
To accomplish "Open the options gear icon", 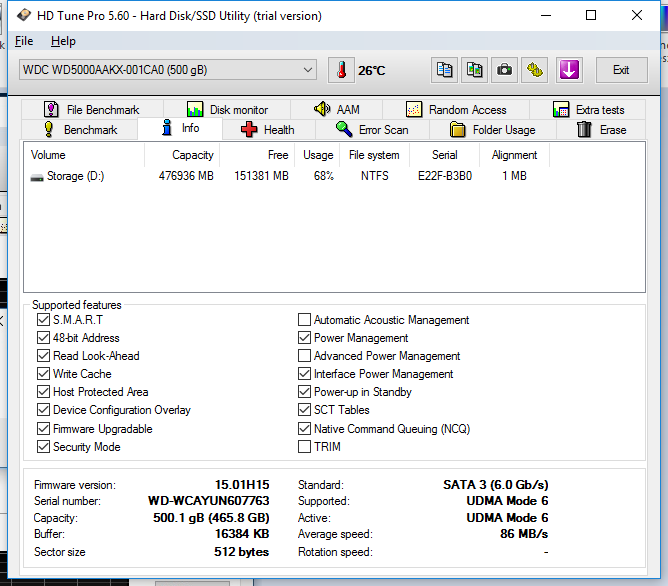I will pyautogui.click(x=535, y=70).
